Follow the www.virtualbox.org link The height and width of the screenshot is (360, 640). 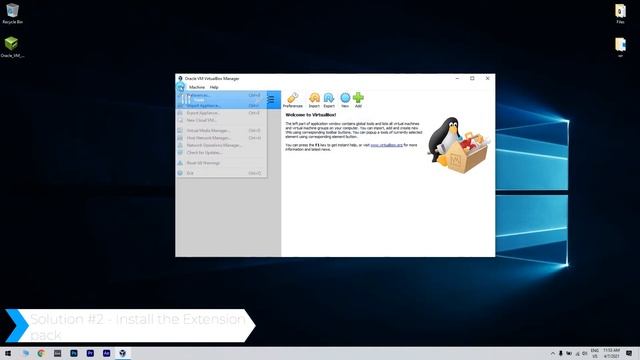click(387, 145)
